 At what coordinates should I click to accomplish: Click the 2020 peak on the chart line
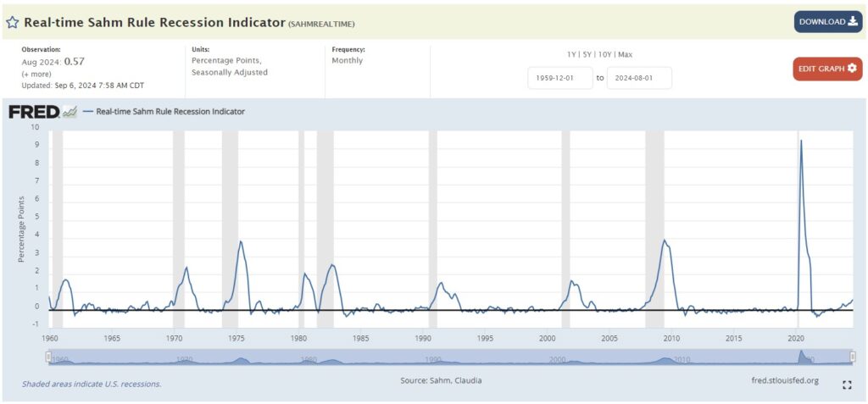tap(800, 141)
